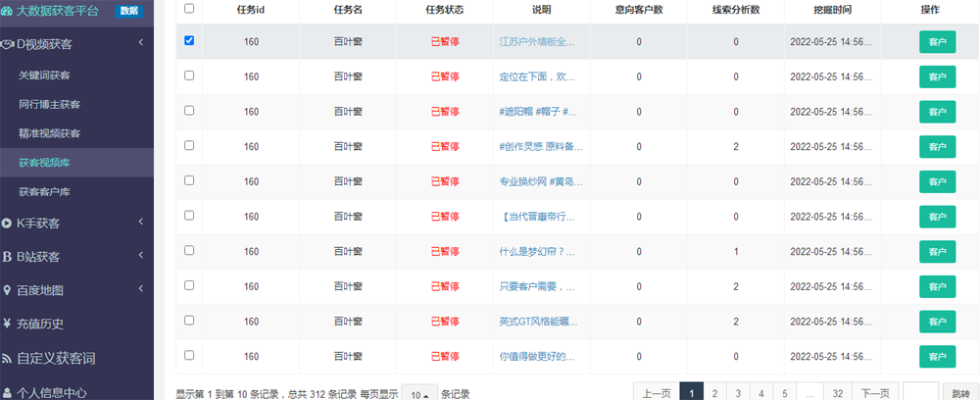The image size is (980, 400).
Task: Expand the 百度地图 menu chevron
Action: pyautogui.click(x=141, y=290)
